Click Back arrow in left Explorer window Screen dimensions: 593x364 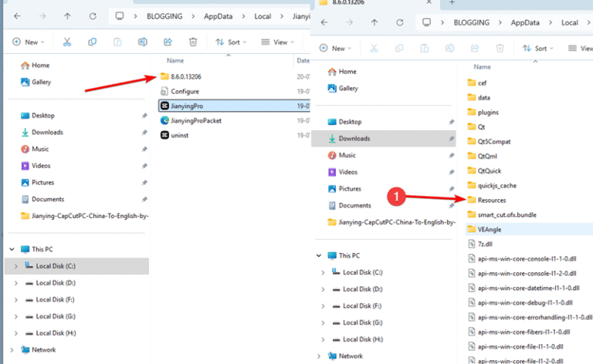[17, 16]
